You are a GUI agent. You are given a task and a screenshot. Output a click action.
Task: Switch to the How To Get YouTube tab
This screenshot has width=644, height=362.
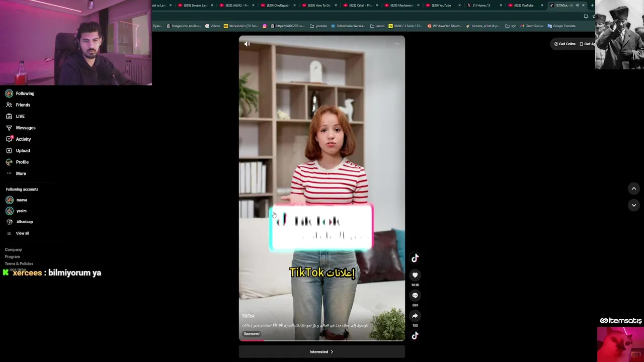pos(319,6)
